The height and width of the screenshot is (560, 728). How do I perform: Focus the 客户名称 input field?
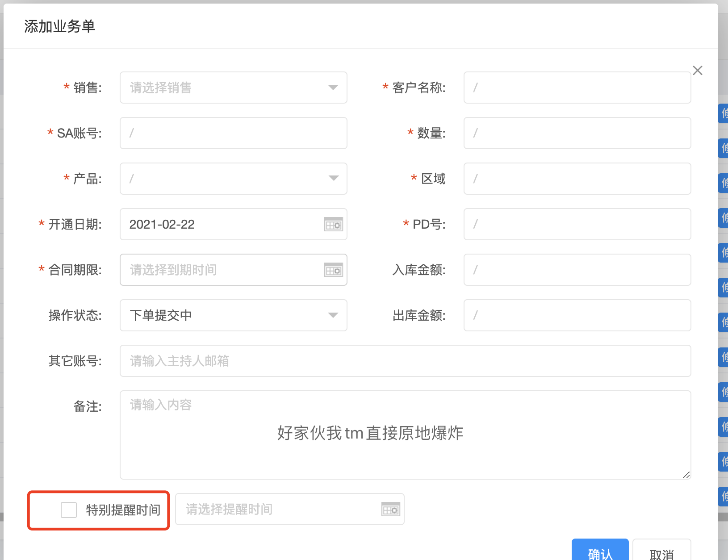pyautogui.click(x=577, y=88)
